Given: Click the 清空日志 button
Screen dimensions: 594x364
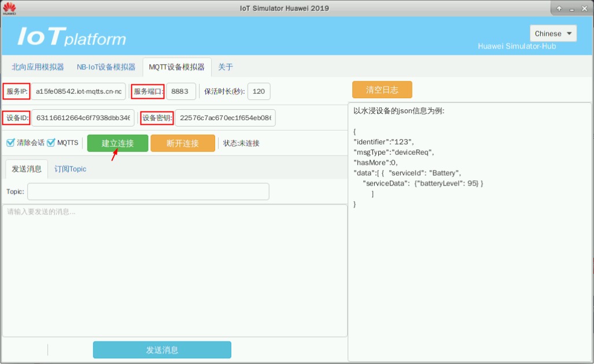Looking at the screenshot, I should click(382, 90).
